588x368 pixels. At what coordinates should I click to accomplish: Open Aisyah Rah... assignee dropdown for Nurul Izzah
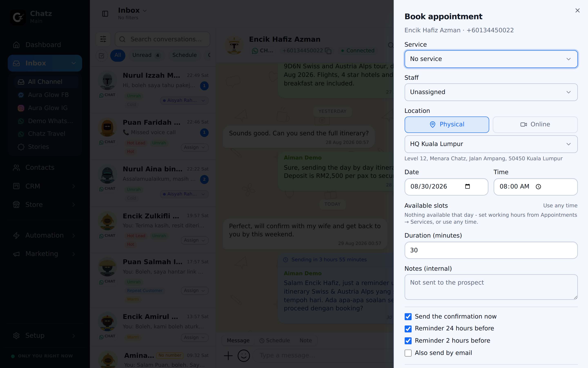[184, 101]
